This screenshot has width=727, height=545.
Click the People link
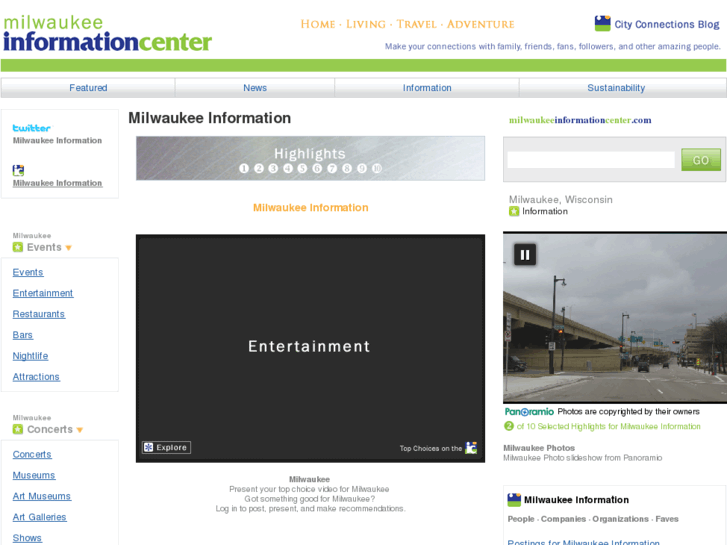click(x=521, y=519)
